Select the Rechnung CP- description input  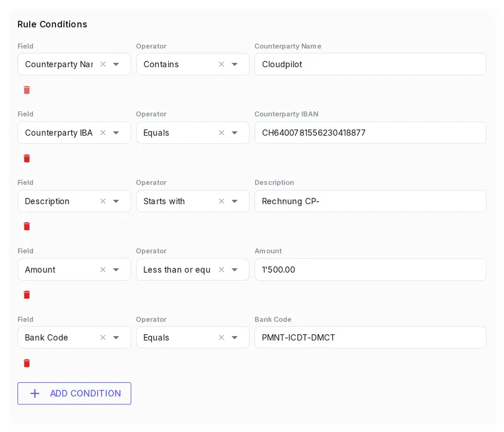(370, 201)
